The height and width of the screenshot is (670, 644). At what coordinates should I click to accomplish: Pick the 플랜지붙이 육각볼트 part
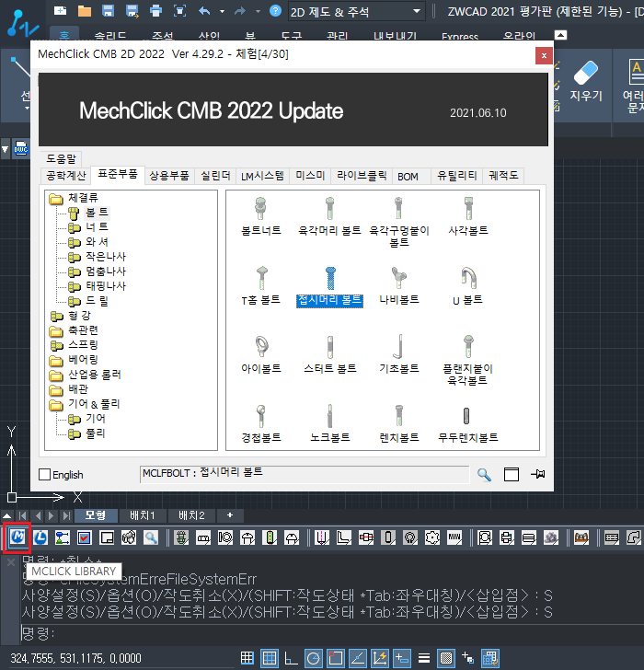tap(468, 360)
